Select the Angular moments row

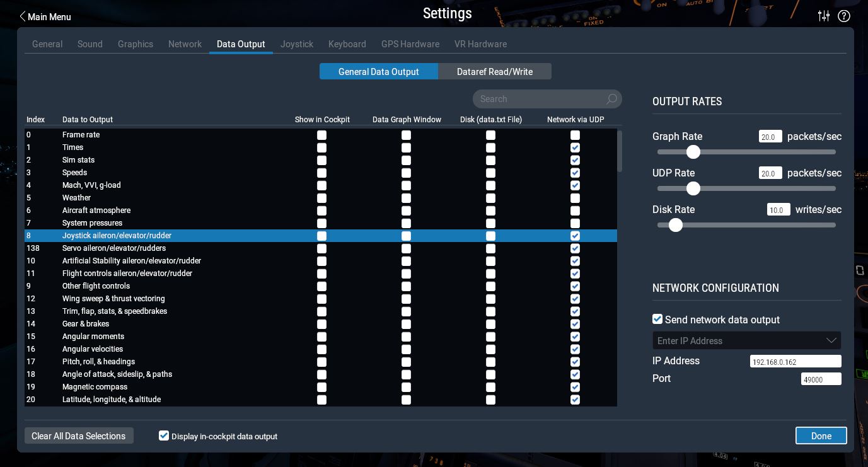coord(321,337)
